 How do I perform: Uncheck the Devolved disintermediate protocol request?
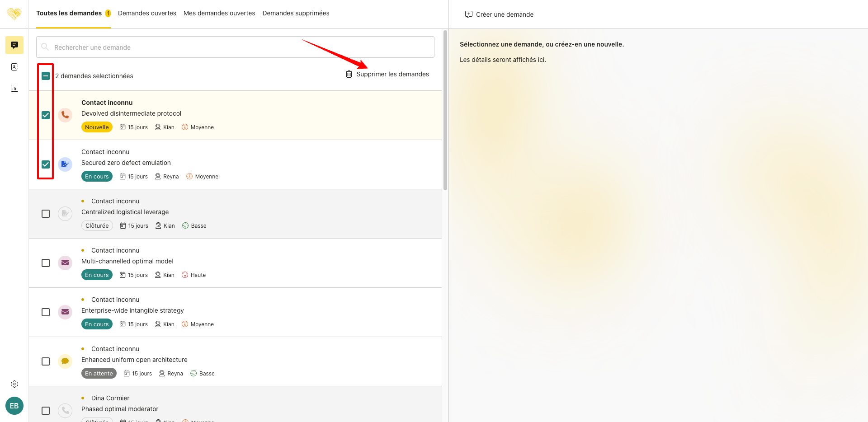click(46, 115)
